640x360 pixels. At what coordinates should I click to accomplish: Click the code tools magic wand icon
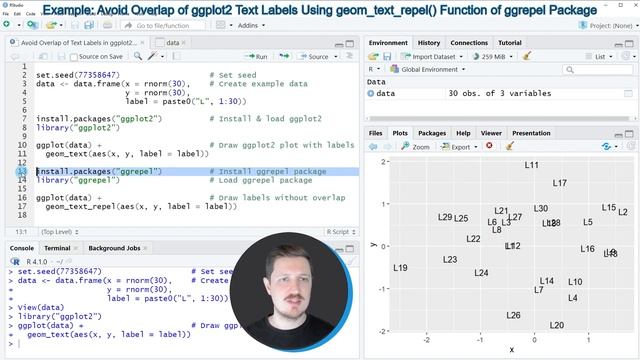pyautogui.click(x=152, y=56)
